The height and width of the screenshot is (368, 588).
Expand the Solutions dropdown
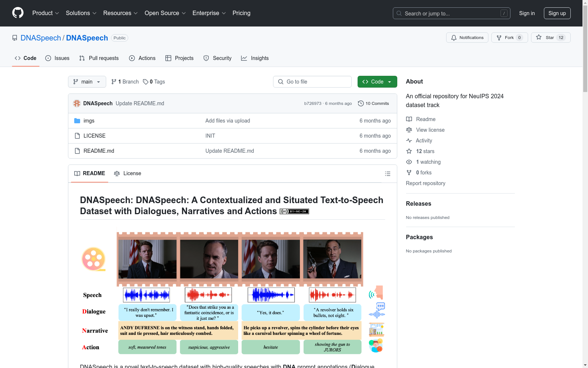(x=81, y=13)
